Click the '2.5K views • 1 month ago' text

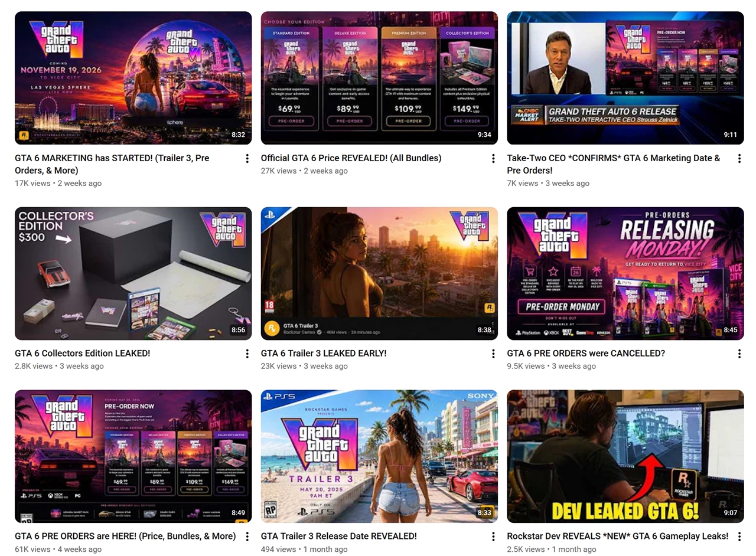coord(552,549)
